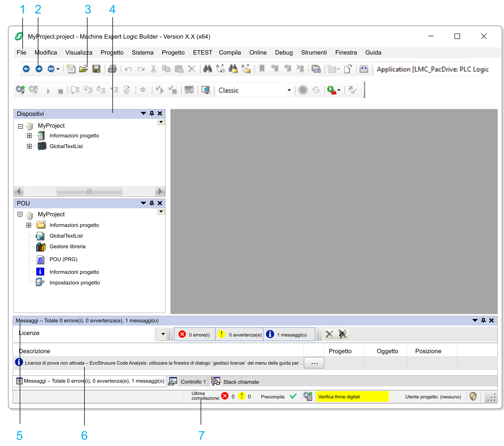The height and width of the screenshot is (446, 504).
Task: Click the Copy icon in toolbar
Action: [x=166, y=69]
